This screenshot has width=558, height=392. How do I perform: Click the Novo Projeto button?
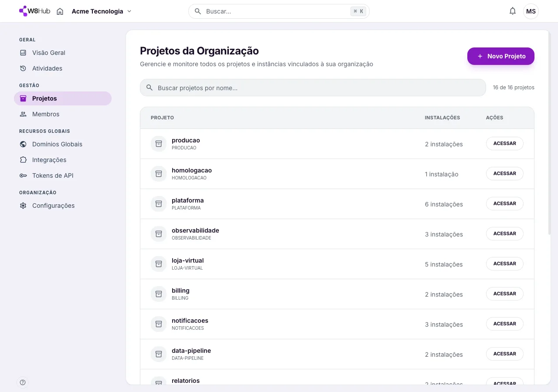pos(501,56)
